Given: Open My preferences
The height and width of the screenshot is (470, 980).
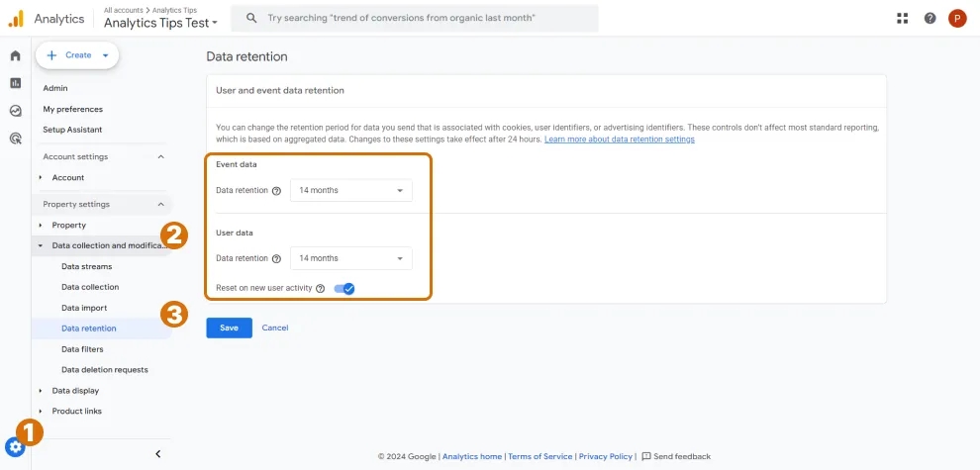Looking at the screenshot, I should tap(72, 110).
